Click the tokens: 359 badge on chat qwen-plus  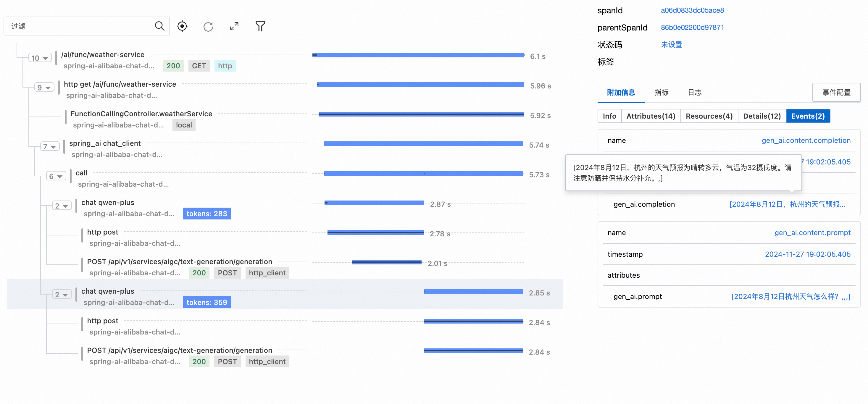click(206, 302)
